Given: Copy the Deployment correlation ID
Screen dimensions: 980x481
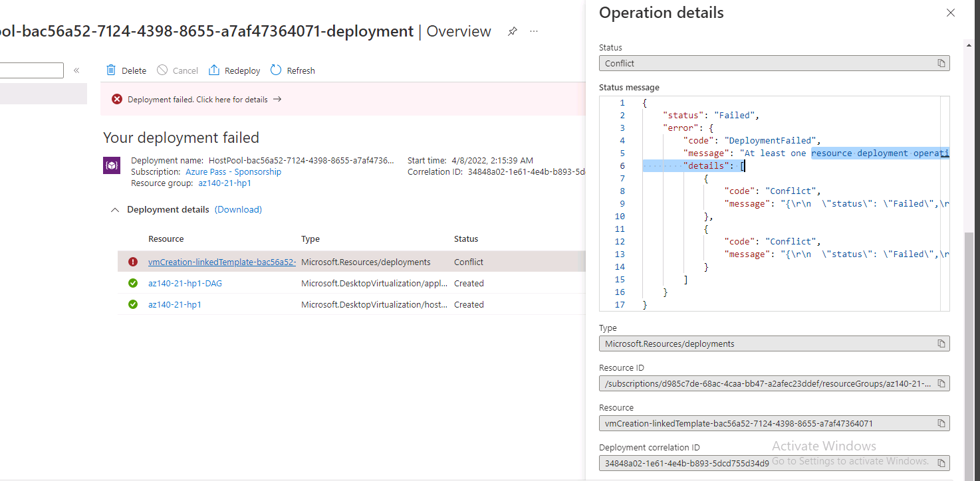Looking at the screenshot, I should point(941,463).
